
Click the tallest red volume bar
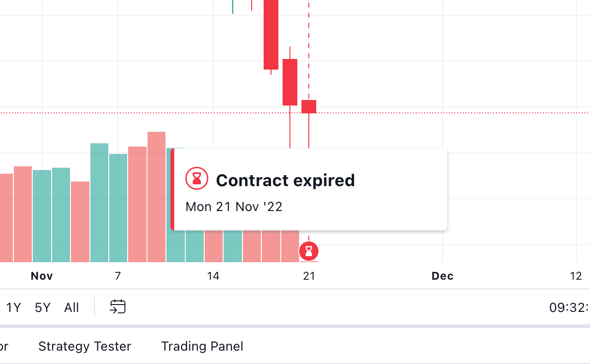[x=156, y=196]
